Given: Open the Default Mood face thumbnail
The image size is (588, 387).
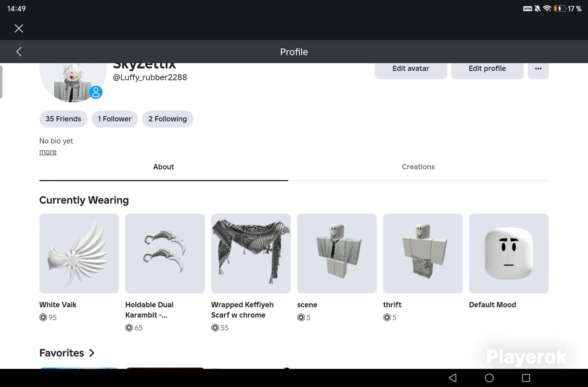Looking at the screenshot, I should pyautogui.click(x=509, y=253).
